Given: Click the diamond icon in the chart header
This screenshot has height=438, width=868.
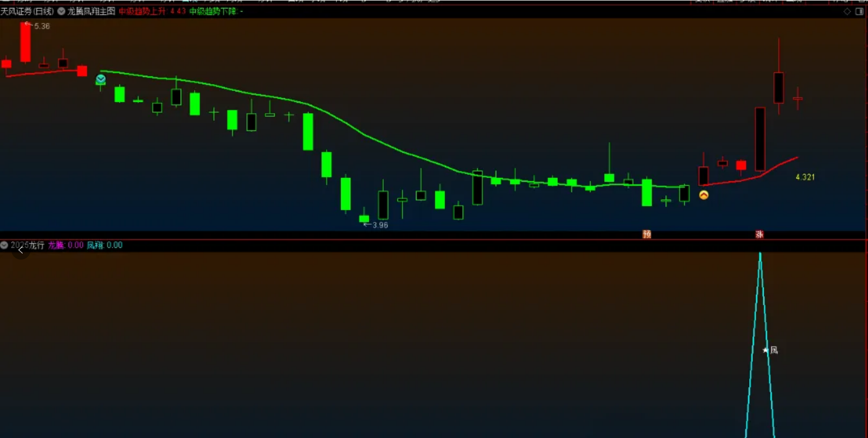Looking at the screenshot, I should (x=847, y=11).
